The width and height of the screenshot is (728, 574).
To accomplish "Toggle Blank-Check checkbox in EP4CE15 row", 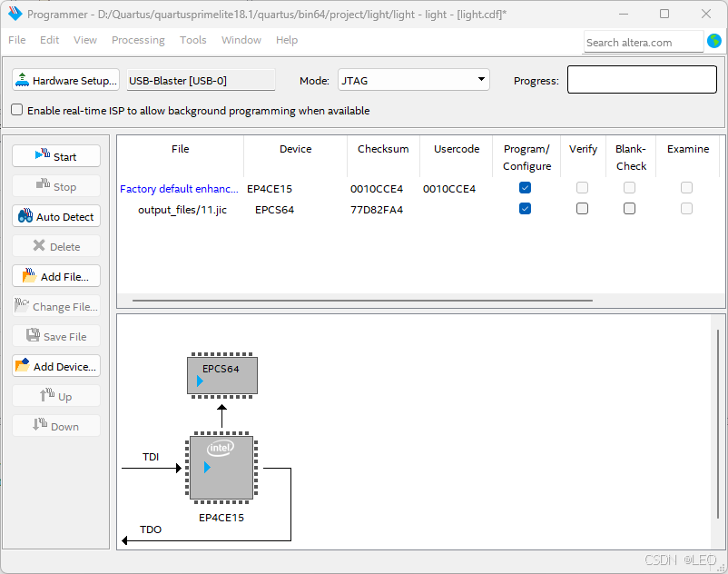I will pos(630,188).
